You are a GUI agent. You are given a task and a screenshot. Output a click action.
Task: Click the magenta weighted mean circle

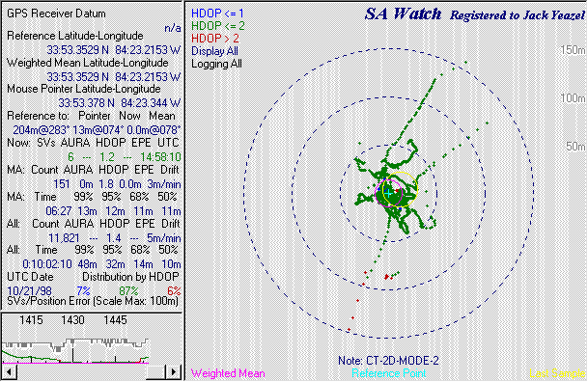(388, 193)
